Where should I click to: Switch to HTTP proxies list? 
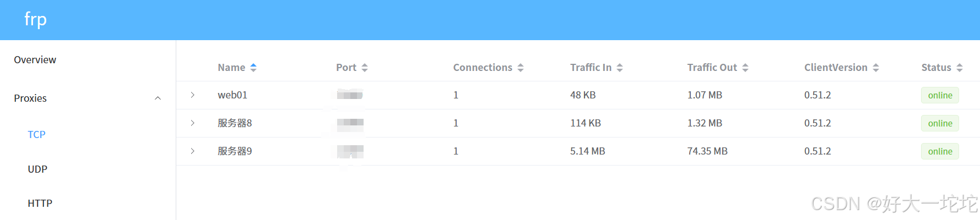[40, 204]
